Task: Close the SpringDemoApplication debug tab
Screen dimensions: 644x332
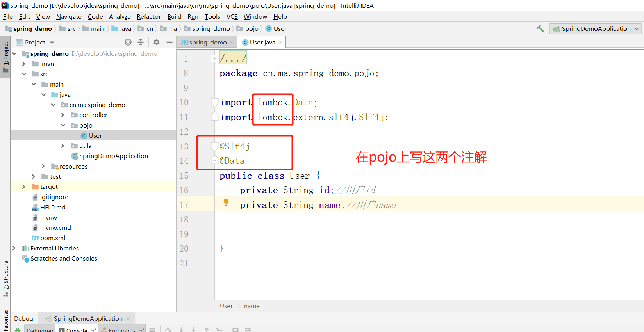Action: 128,318
